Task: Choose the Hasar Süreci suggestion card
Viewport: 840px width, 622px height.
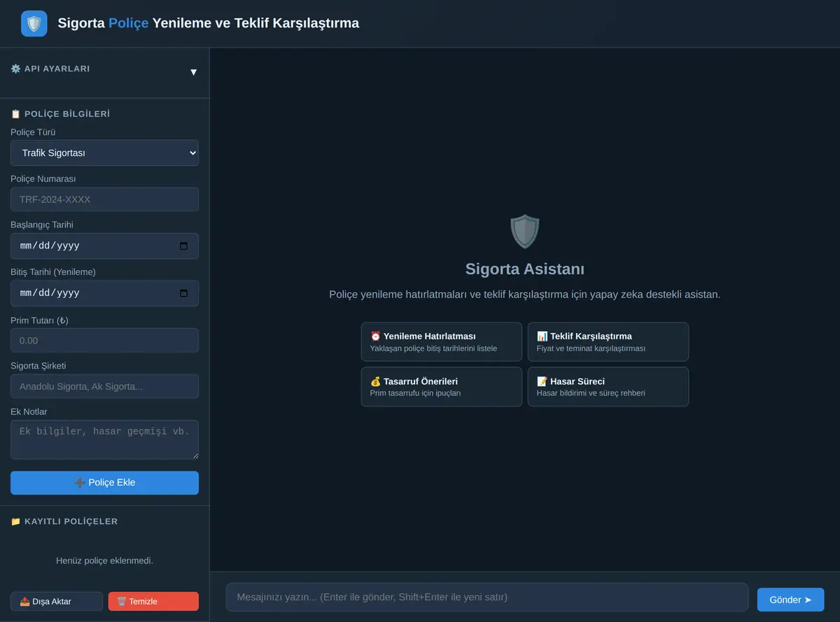Action: tap(608, 387)
